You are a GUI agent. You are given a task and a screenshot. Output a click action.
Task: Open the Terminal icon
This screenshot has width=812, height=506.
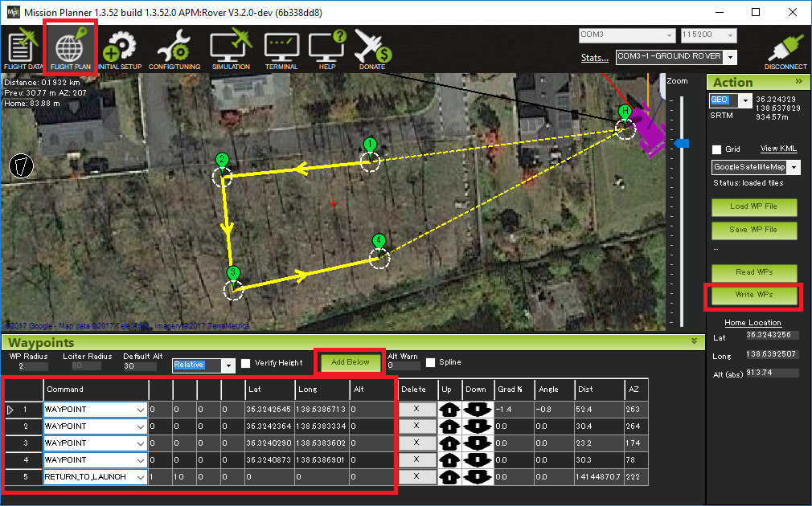(281, 50)
